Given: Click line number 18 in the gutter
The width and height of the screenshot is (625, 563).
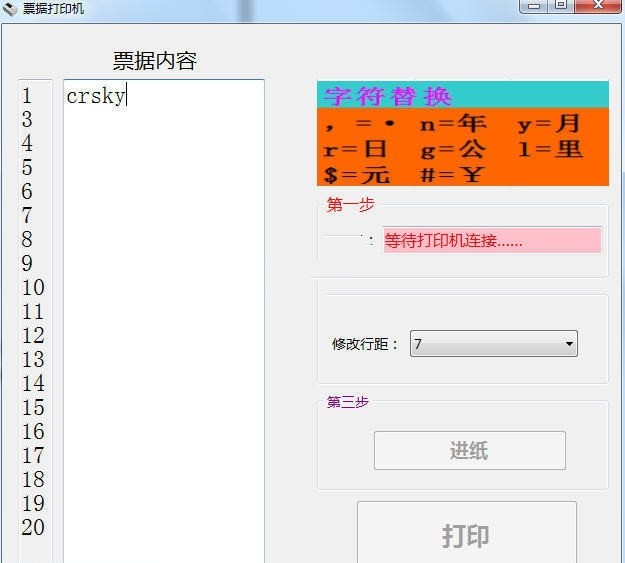Looking at the screenshot, I should pyautogui.click(x=33, y=479).
